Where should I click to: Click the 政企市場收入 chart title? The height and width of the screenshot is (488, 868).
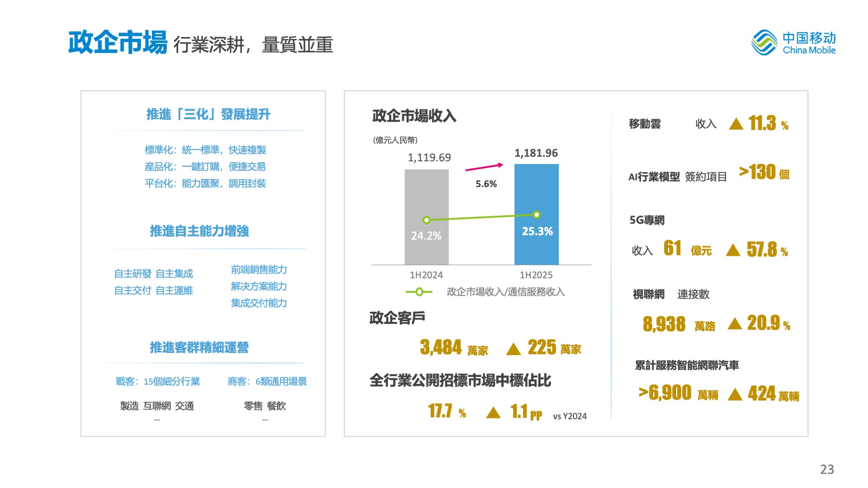[414, 116]
